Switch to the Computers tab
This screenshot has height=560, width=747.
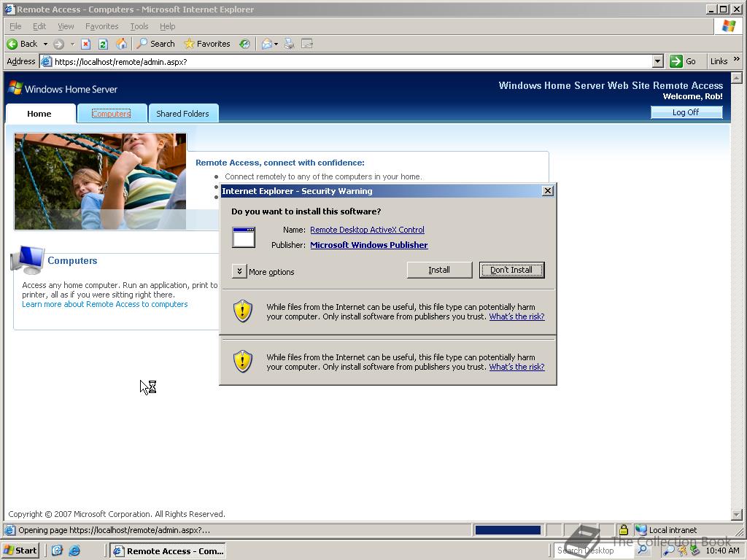pos(112,113)
